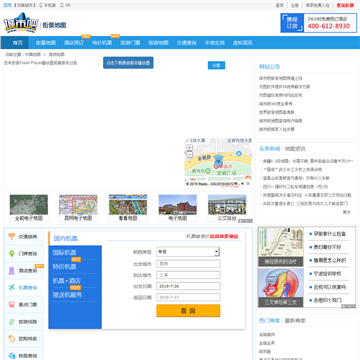The image size is (360, 360).
Task: Open the 手机版 mobile link
Action: (48, 5)
